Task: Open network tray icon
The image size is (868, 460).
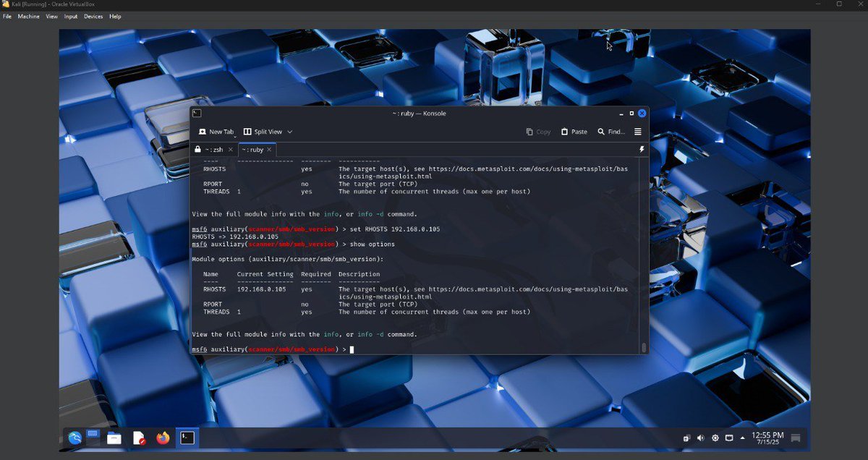Action: [x=729, y=438]
